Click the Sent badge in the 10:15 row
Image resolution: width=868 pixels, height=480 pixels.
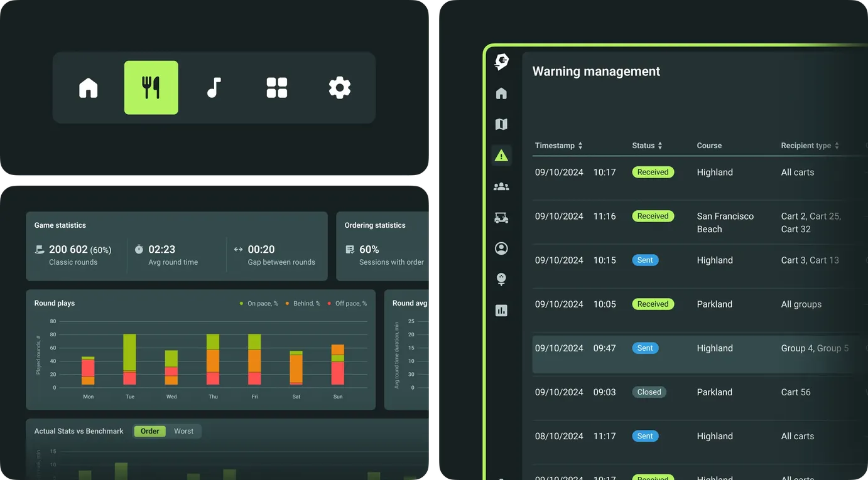tap(645, 260)
